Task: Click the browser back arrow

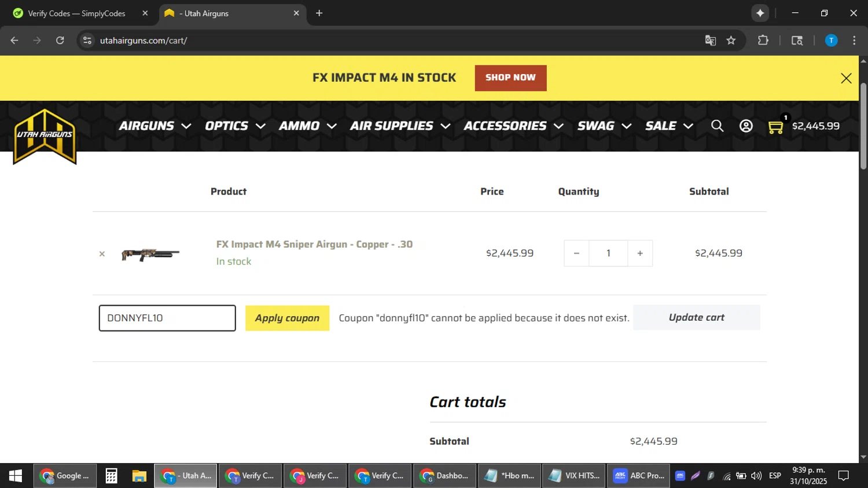Action: click(14, 41)
